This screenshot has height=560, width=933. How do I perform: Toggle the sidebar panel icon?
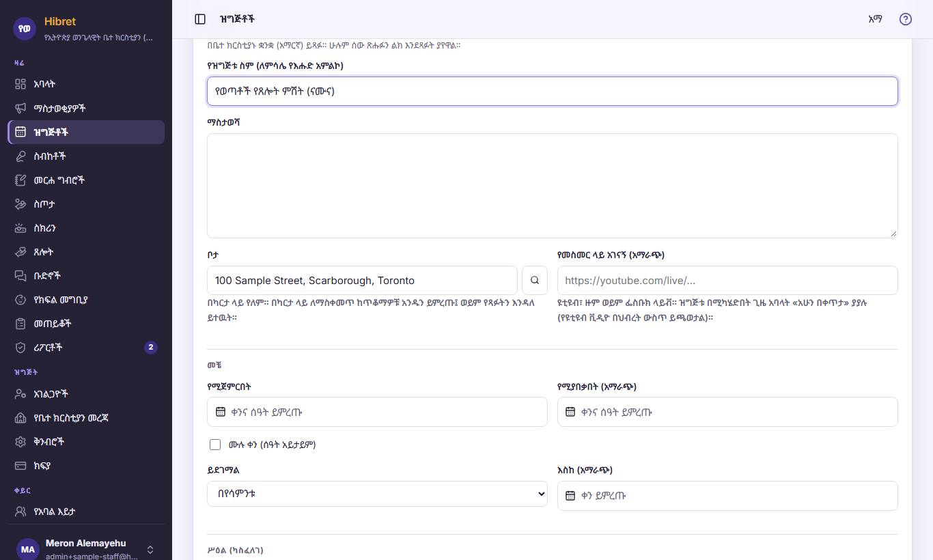(200, 19)
